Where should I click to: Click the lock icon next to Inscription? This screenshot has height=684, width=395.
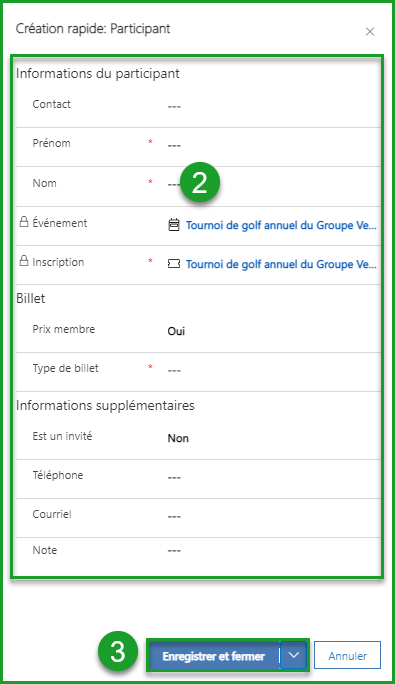(24, 261)
